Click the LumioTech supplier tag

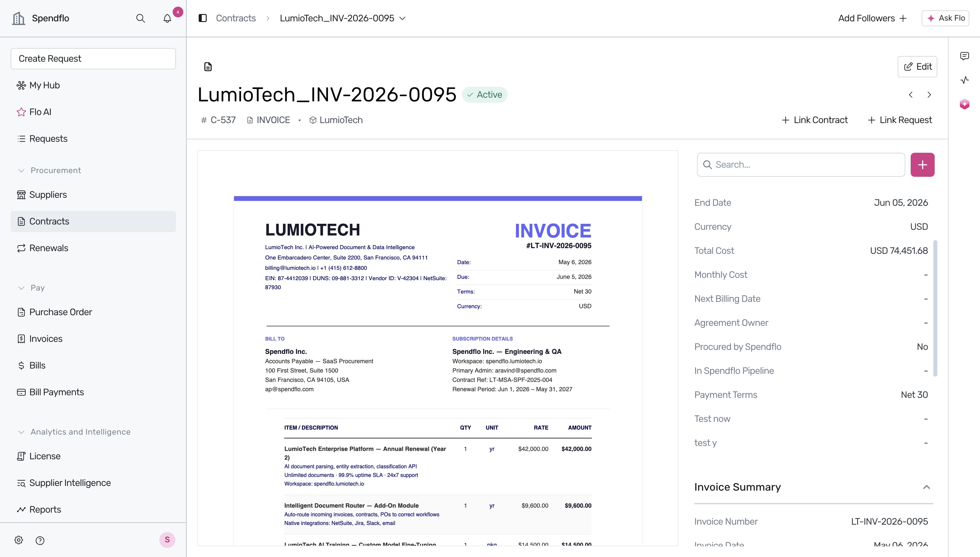[336, 120]
